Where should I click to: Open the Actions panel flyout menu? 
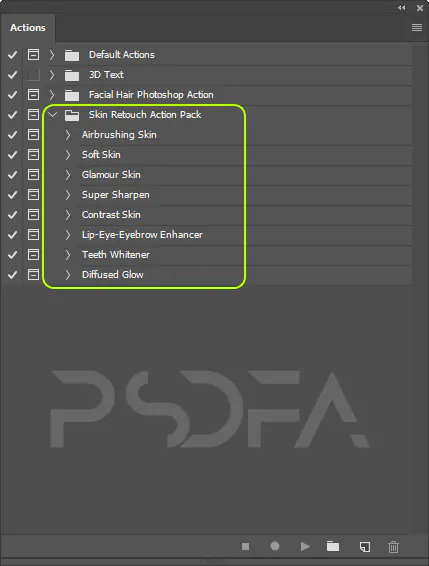[417, 27]
